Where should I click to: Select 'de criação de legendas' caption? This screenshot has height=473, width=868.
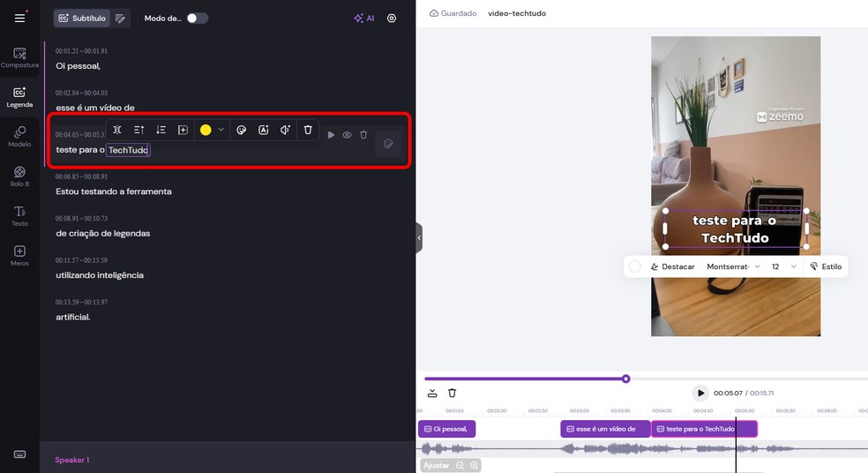pyautogui.click(x=103, y=233)
